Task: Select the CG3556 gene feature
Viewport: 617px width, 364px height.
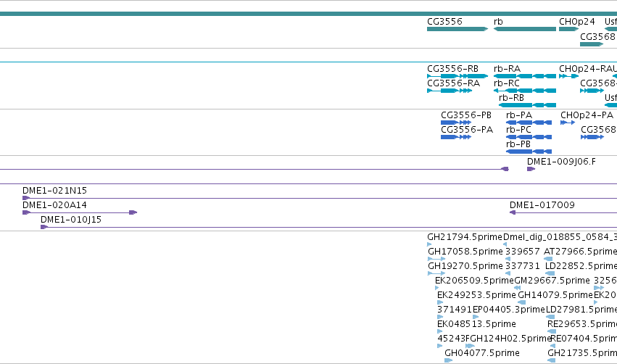Action: point(457,29)
